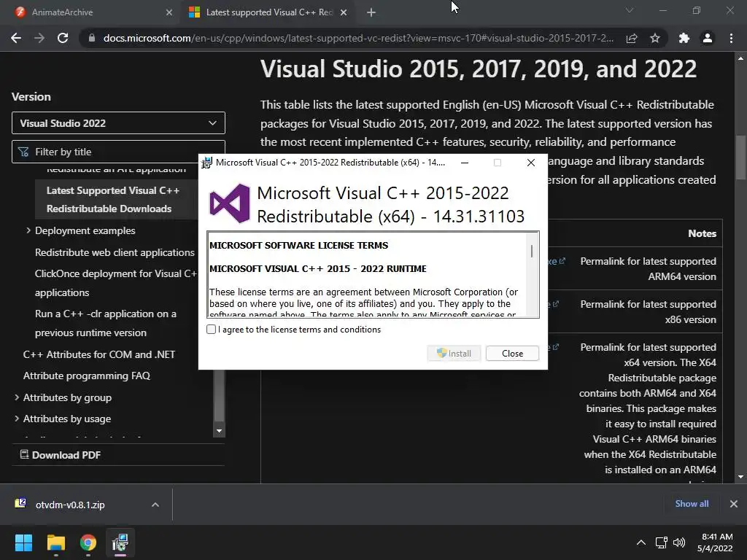Click the Version heading above the Visual Studio 2022 dropdown

coord(31,96)
